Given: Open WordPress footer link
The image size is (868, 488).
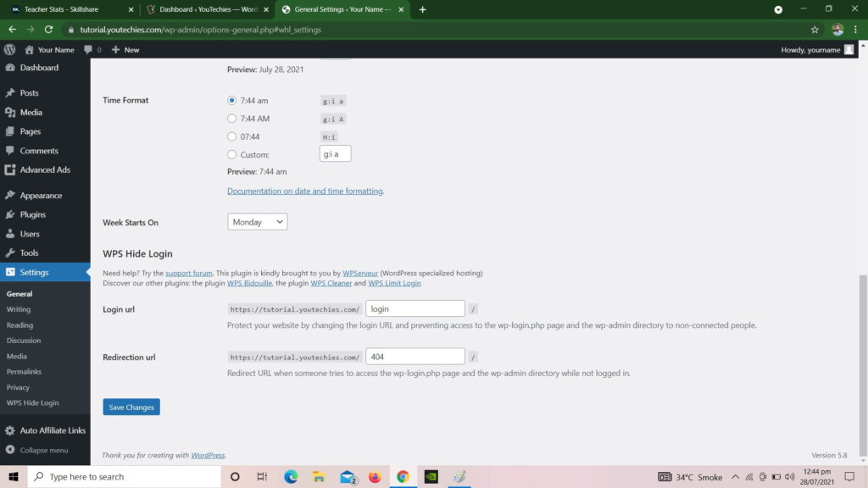Looking at the screenshot, I should 208,455.
